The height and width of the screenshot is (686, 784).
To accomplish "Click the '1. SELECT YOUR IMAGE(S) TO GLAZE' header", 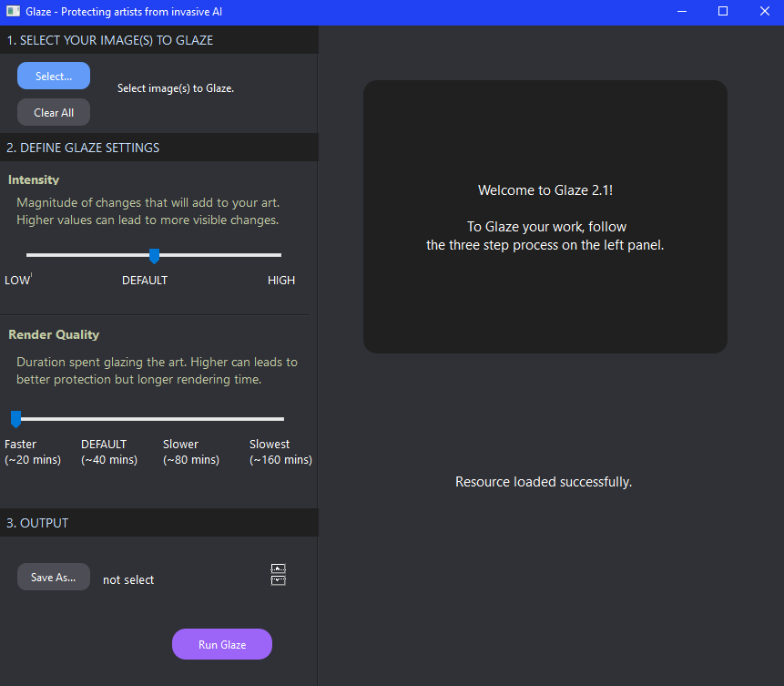I will coord(159,40).
